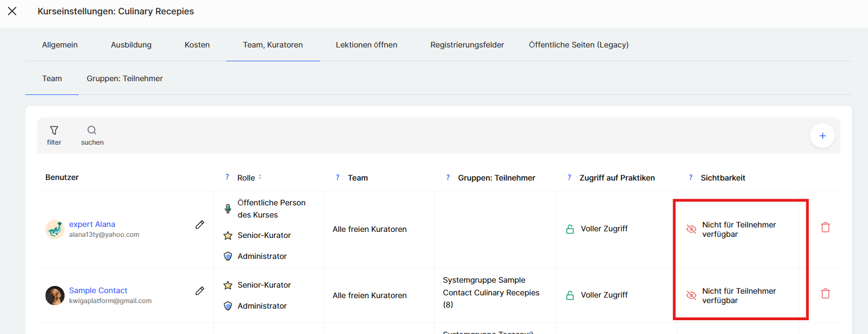The height and width of the screenshot is (334, 868).
Task: Toggle visibility for Sample Contact
Action: tap(691, 295)
